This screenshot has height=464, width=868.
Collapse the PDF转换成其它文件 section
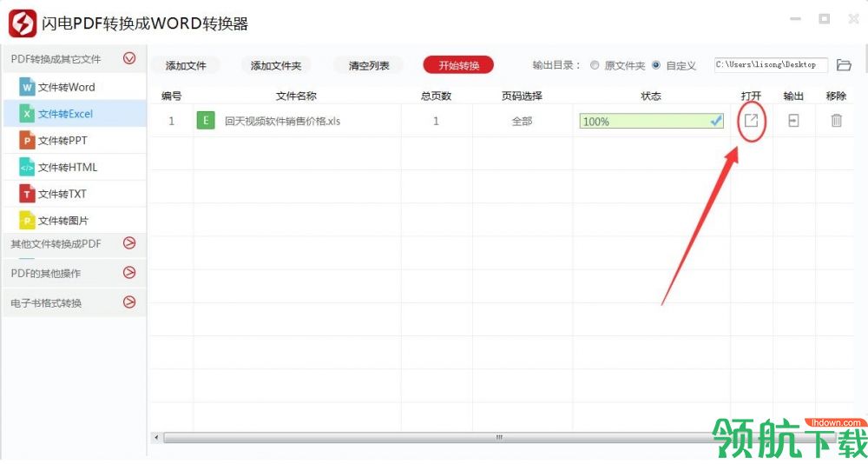(x=129, y=58)
